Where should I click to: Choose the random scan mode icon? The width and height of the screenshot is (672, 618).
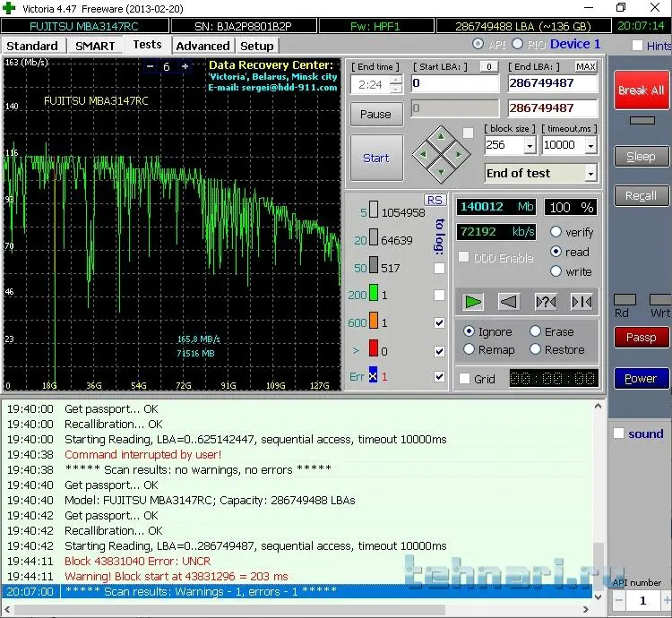[x=545, y=301]
